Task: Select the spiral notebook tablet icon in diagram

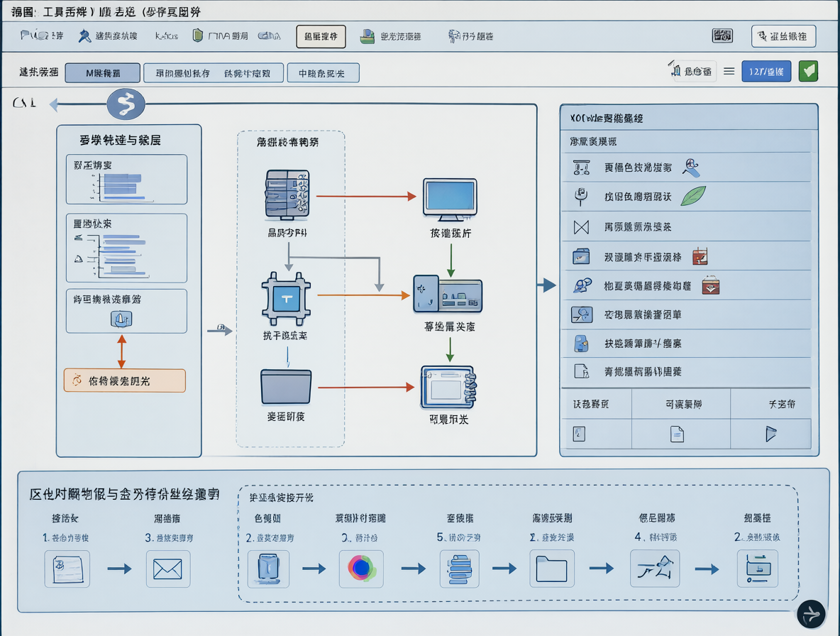Action: [448, 388]
